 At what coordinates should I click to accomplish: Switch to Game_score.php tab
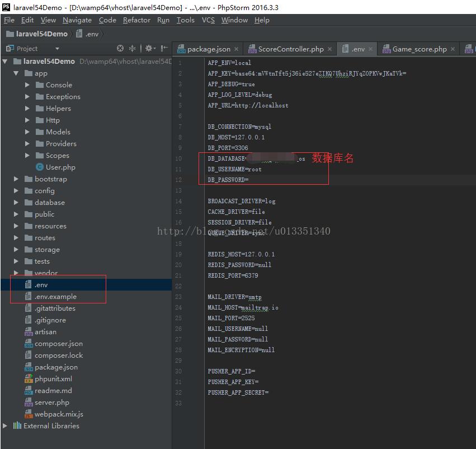[x=419, y=49]
